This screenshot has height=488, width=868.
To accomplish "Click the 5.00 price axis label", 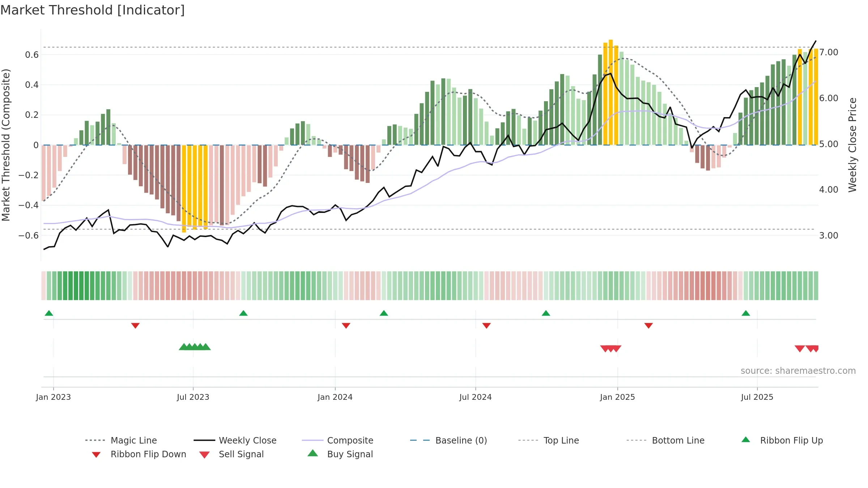I will point(829,144).
